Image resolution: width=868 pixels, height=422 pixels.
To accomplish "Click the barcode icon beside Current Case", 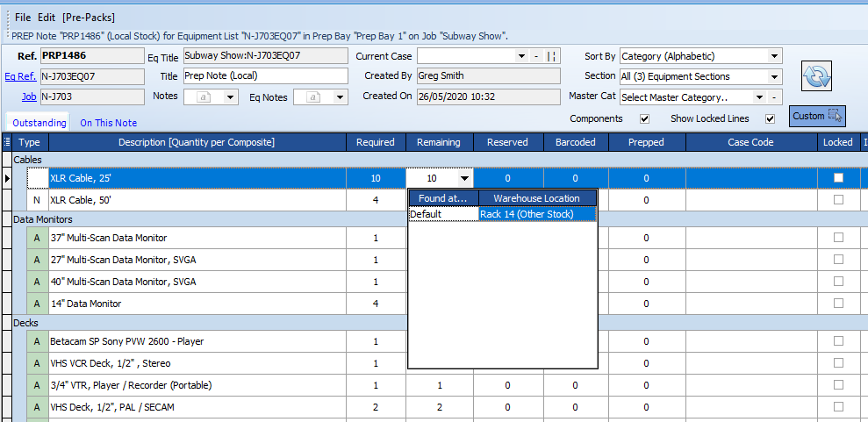I will pos(551,56).
